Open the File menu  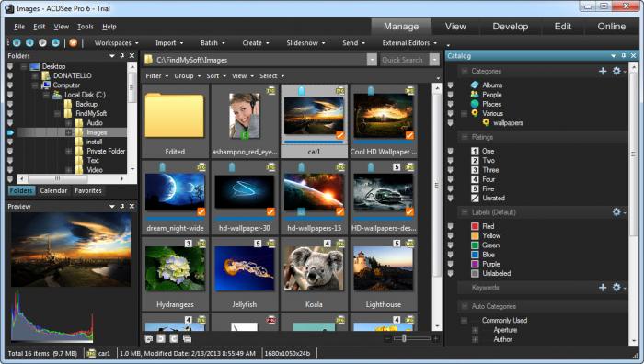19,27
